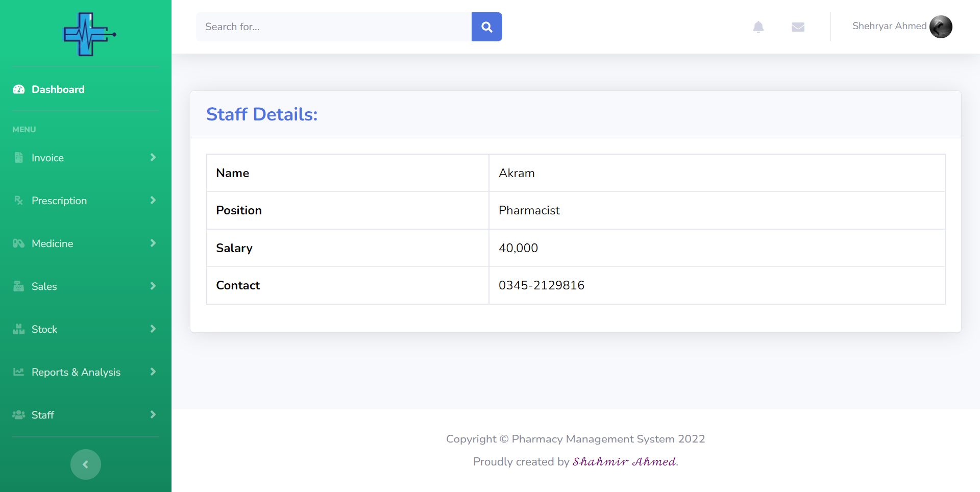Click the Prescription Rx icon
The width and height of the screenshot is (980, 492).
pos(19,201)
